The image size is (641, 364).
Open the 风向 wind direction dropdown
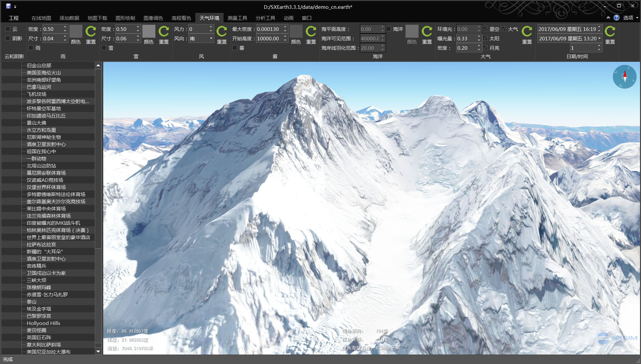(x=211, y=38)
